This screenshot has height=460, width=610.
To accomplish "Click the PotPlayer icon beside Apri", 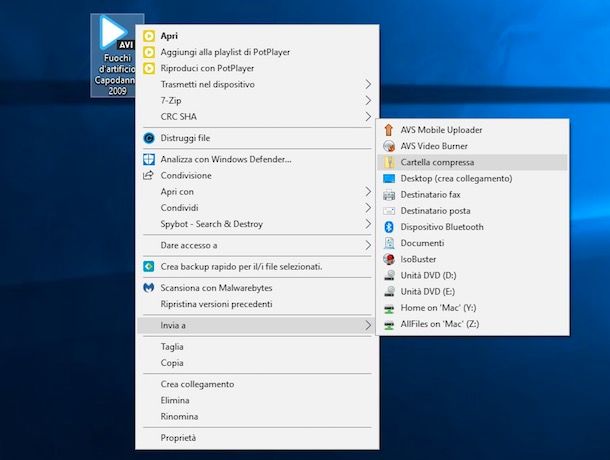I will click(149, 36).
